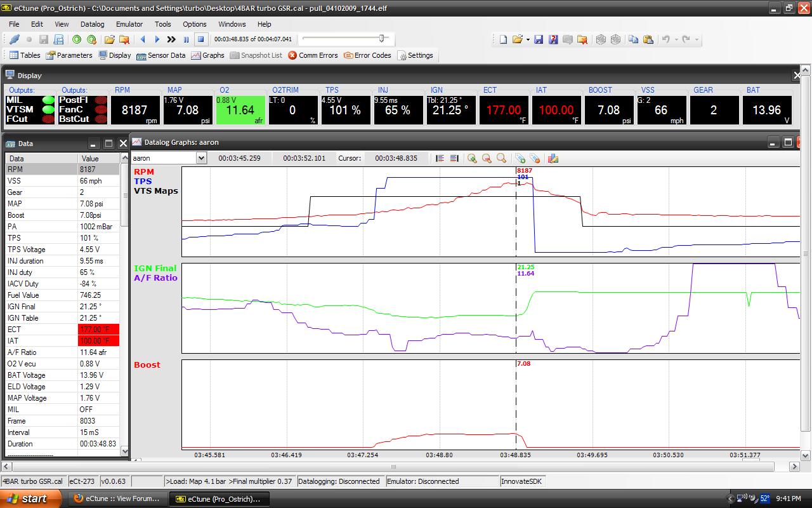Select the RPM row in Data panel
812x508 pixels.
tap(62, 170)
